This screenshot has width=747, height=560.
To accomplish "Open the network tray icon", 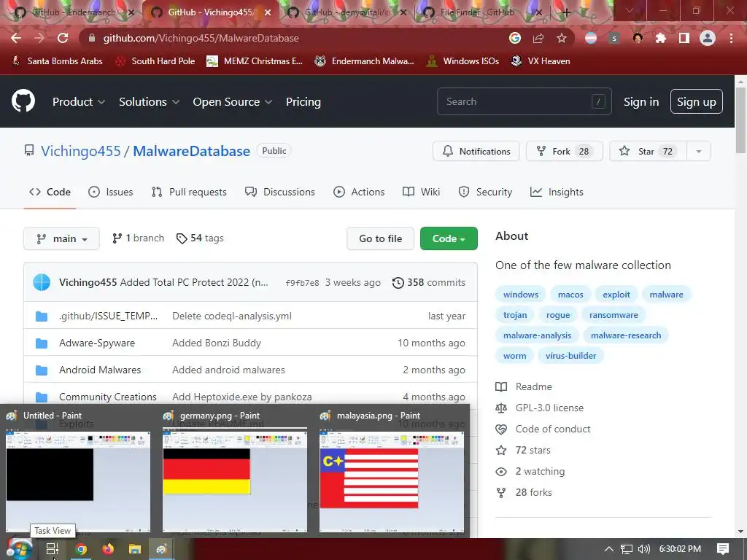I will [627, 549].
